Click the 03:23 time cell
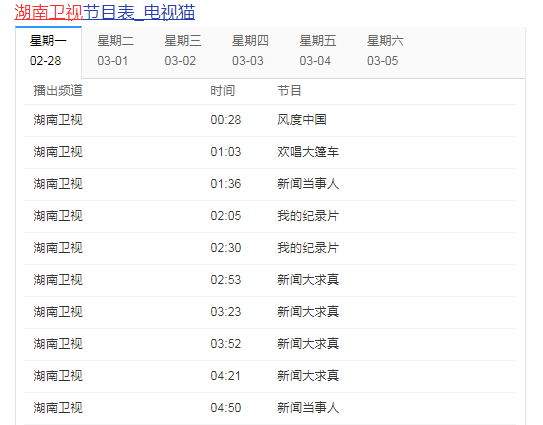543x425 pixels. click(226, 312)
